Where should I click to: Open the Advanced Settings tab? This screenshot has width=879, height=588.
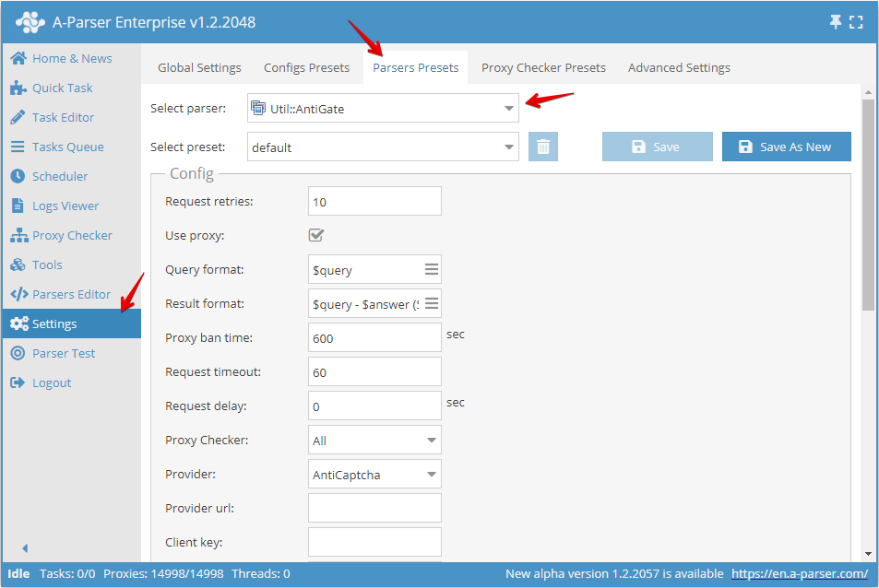679,67
